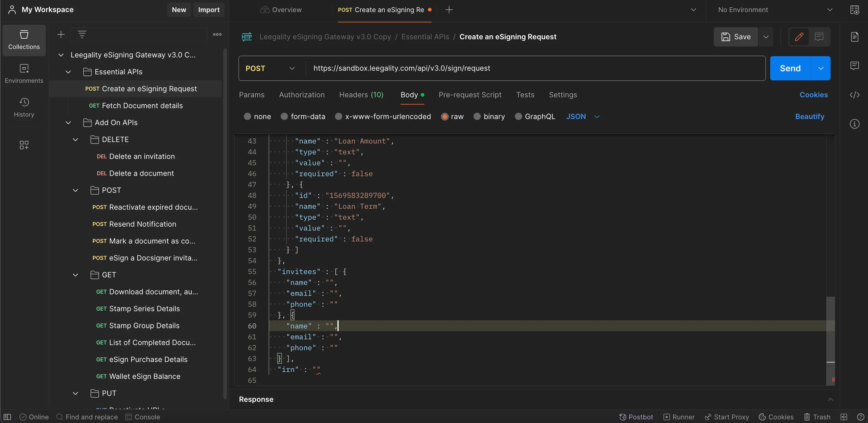Screen dimensions: 868x423
Task: Switch to the Tests tab
Action: click(x=525, y=95)
